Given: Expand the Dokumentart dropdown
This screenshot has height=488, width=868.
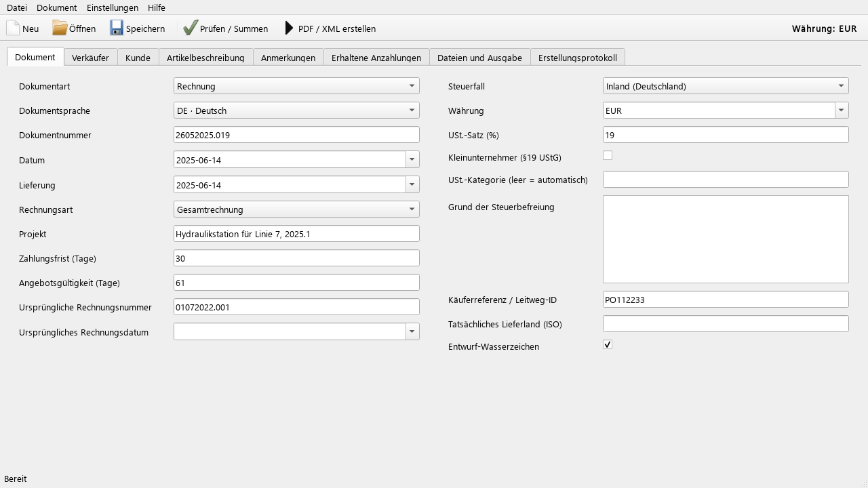Looking at the screenshot, I should tap(296, 86).
